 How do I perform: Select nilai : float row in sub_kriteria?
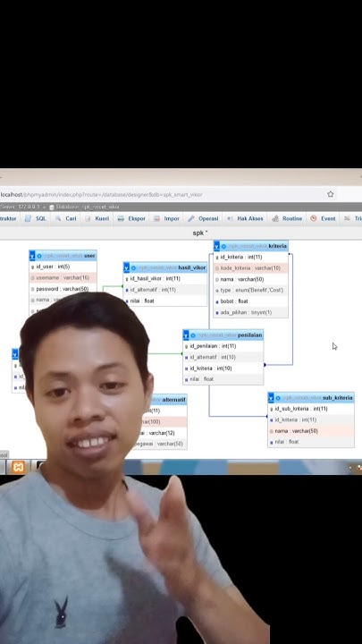(x=311, y=442)
